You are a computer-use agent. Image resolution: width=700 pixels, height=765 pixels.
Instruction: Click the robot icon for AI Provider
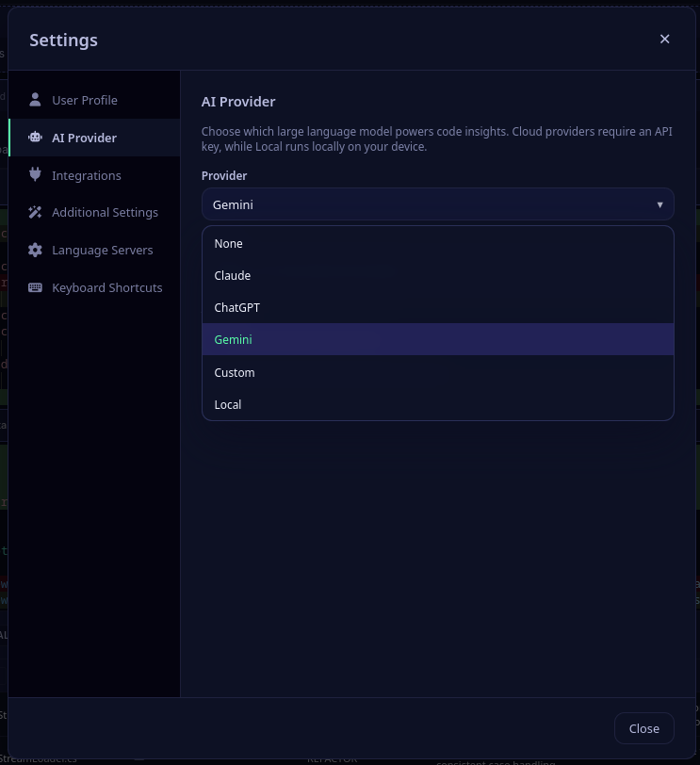(x=35, y=137)
